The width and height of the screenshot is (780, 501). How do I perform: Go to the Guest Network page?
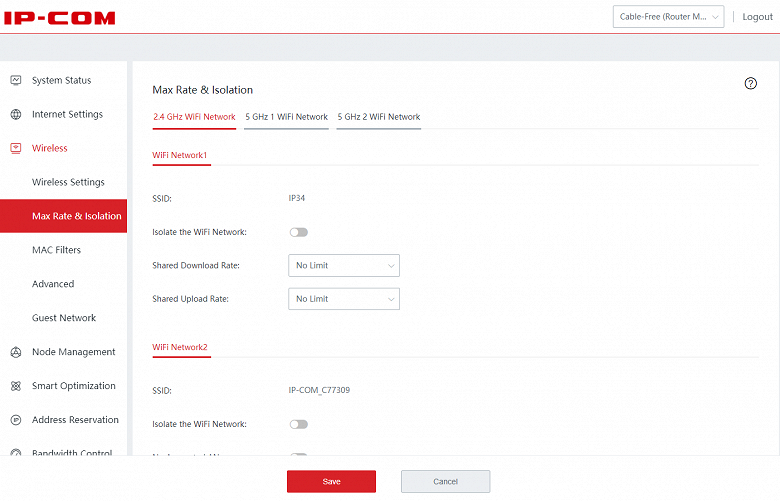point(64,318)
